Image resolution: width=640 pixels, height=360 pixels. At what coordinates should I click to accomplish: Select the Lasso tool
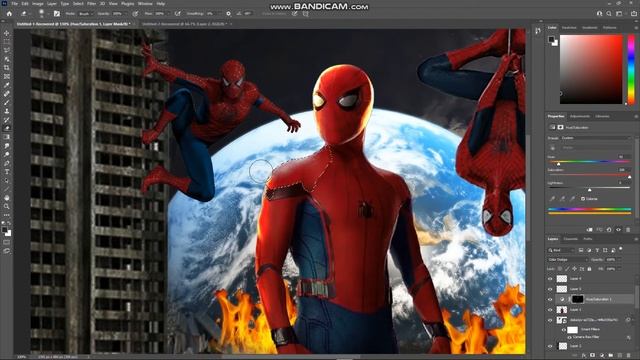tap(7, 50)
